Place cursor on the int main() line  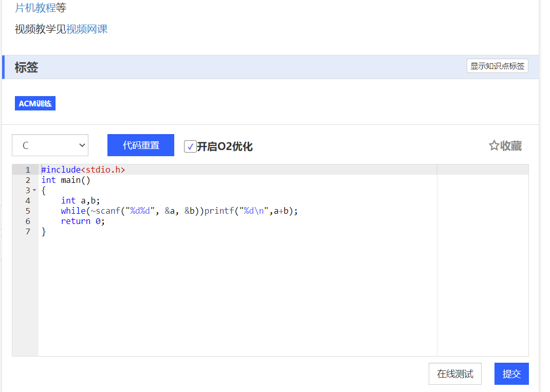point(66,180)
